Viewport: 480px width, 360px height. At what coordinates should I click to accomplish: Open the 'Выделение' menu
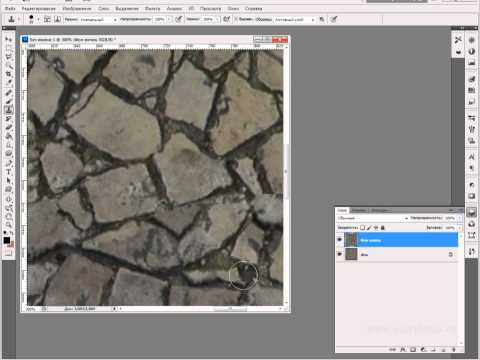coord(127,8)
